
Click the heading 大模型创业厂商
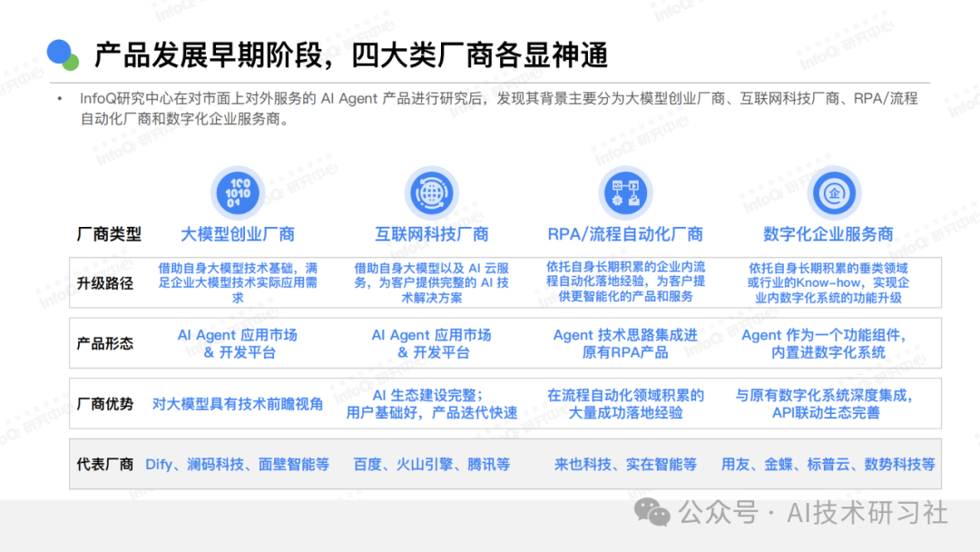[238, 234]
